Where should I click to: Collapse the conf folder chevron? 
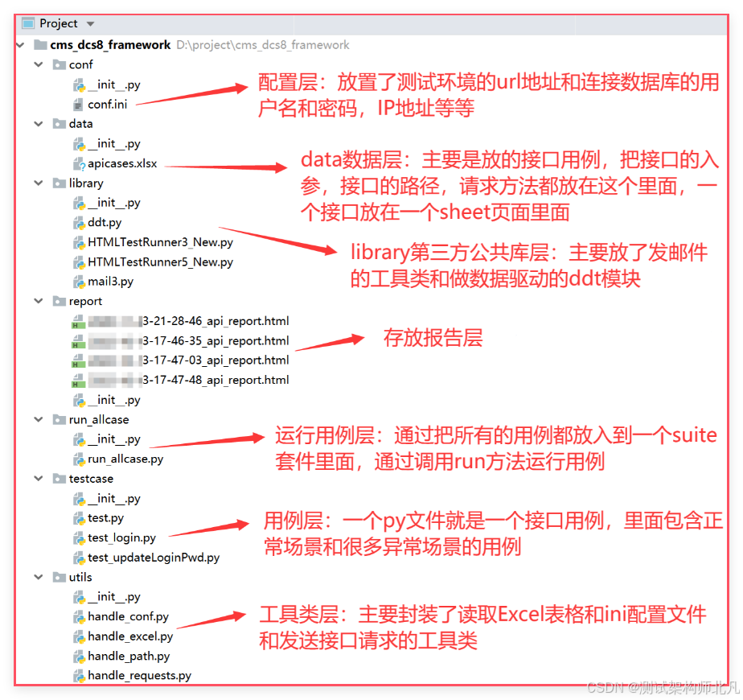tap(39, 64)
